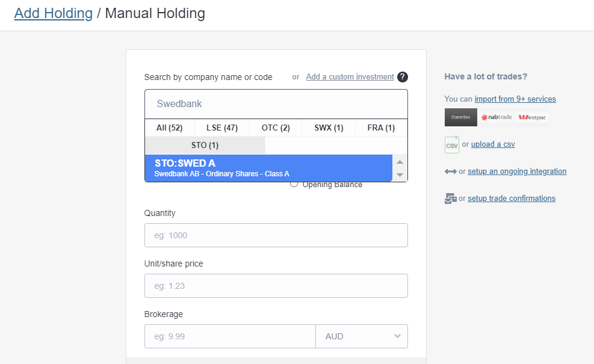
Task: Select the STO (1) exchange tab
Action: (205, 145)
